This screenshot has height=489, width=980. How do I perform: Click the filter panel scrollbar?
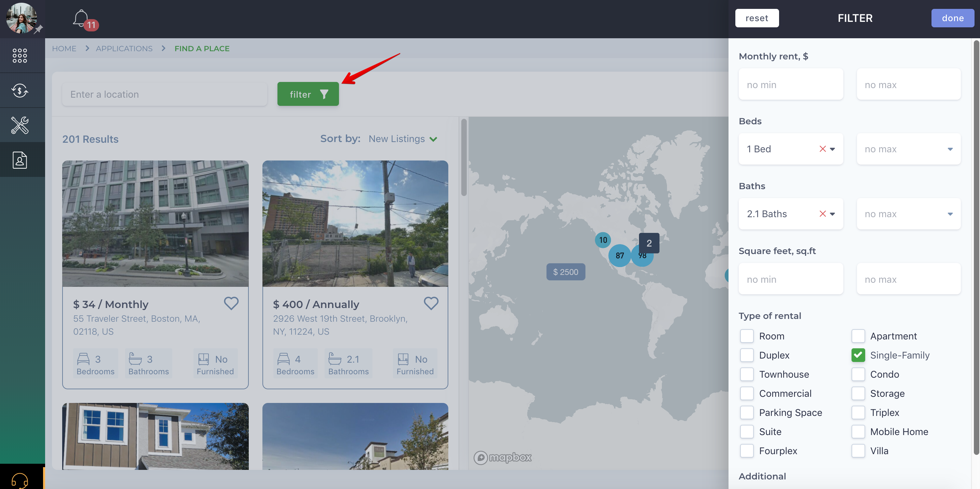pos(976,247)
